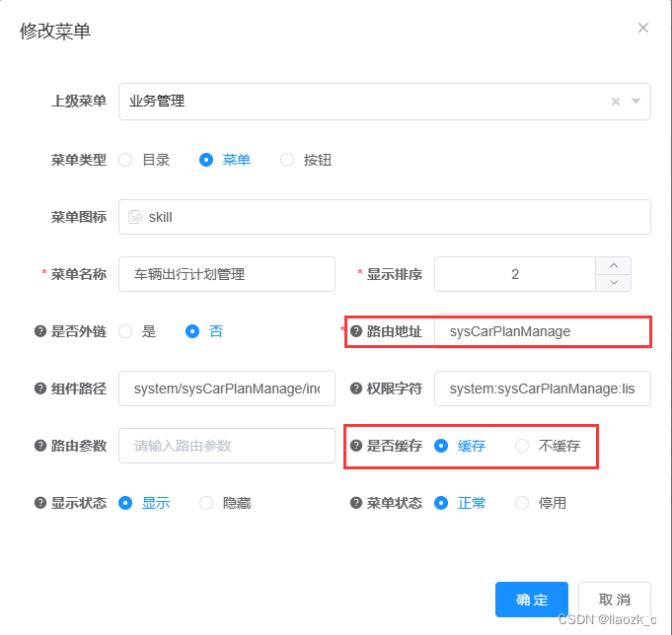Focus the 路由参数 placeholder input

click(x=227, y=446)
